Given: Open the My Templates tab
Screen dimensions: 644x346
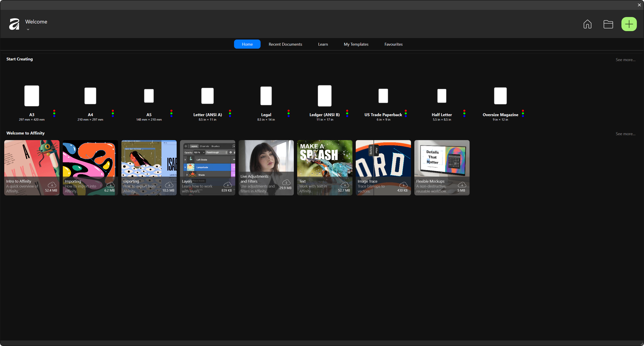Looking at the screenshot, I should tap(356, 44).
